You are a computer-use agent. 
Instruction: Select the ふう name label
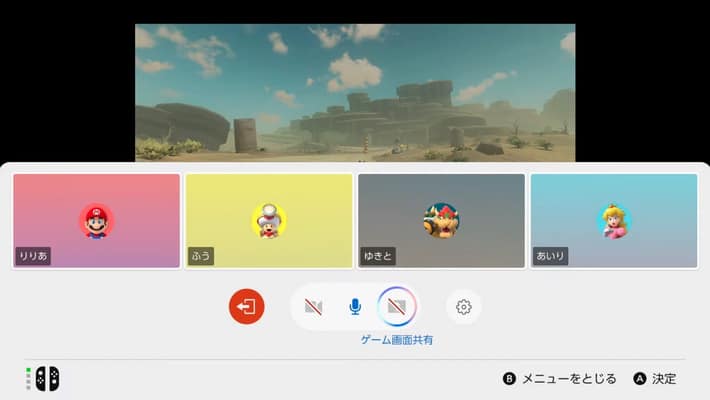click(201, 256)
